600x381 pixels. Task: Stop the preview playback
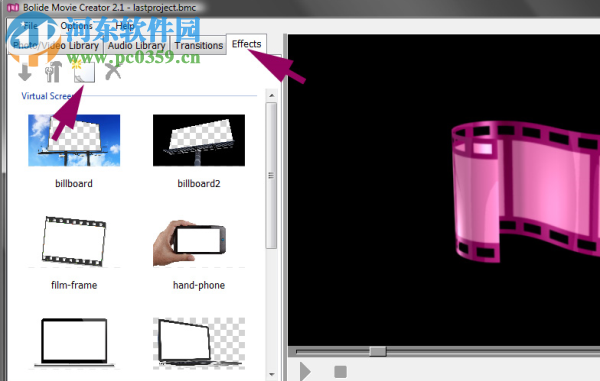point(340,371)
